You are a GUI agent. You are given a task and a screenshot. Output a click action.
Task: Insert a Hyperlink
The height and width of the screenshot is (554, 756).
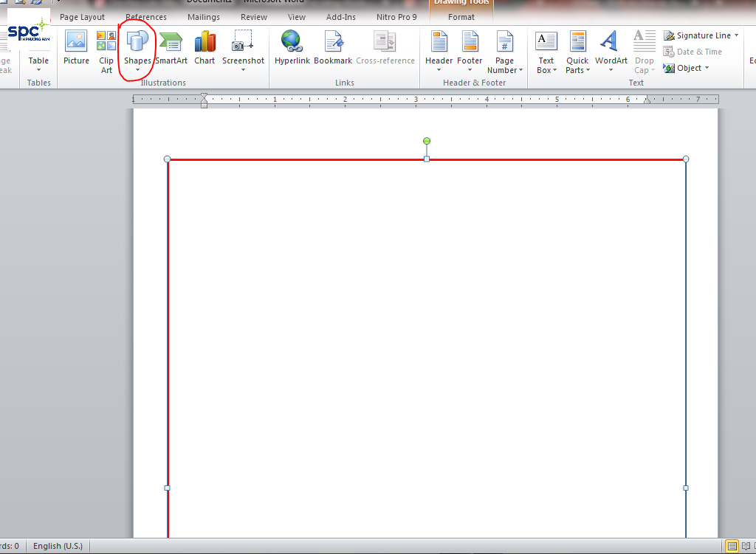click(292, 47)
